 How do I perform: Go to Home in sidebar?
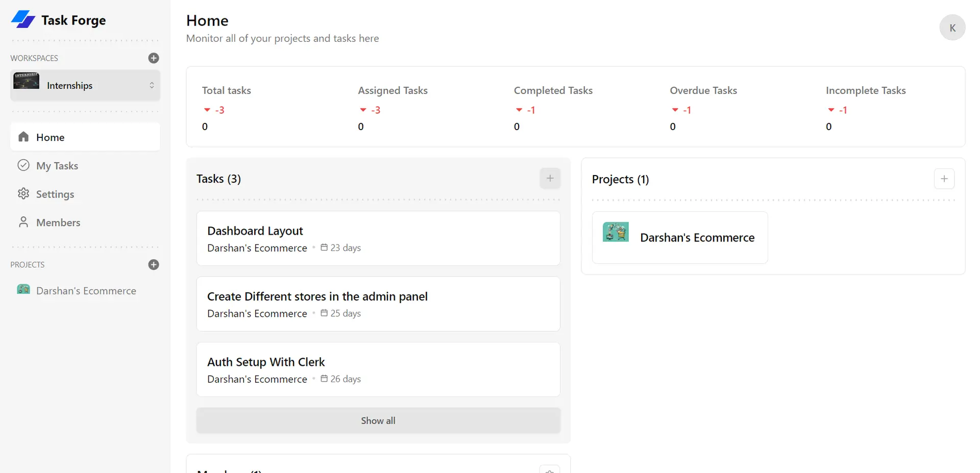tap(85, 137)
